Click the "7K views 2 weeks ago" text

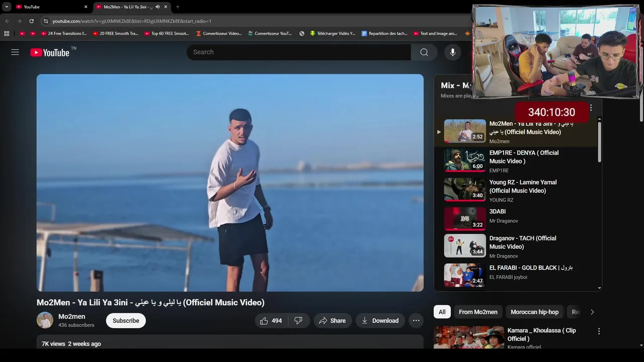click(71, 344)
